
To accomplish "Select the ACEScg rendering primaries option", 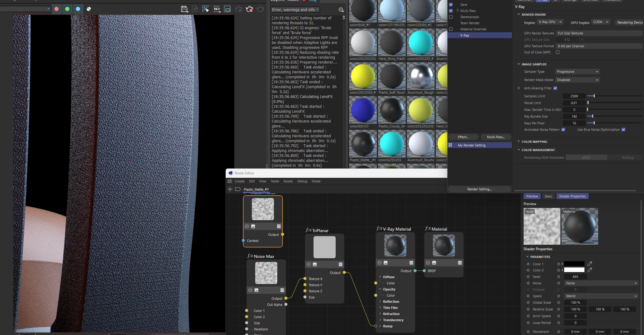I will point(627,158).
